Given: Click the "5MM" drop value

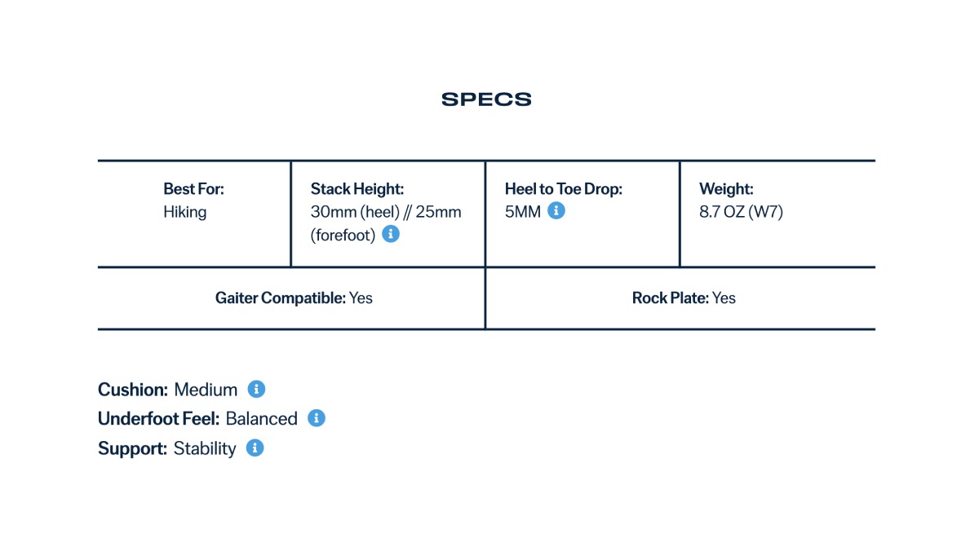Looking at the screenshot, I should [x=523, y=212].
